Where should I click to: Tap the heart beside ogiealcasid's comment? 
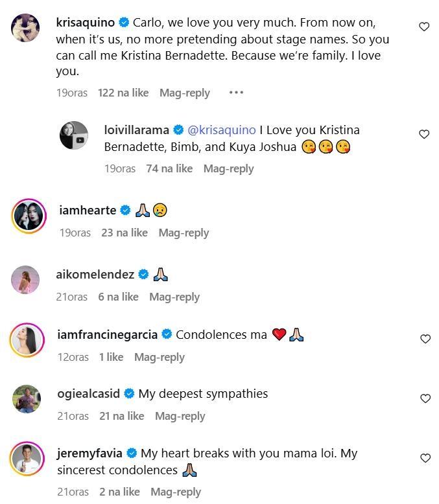pos(425,398)
